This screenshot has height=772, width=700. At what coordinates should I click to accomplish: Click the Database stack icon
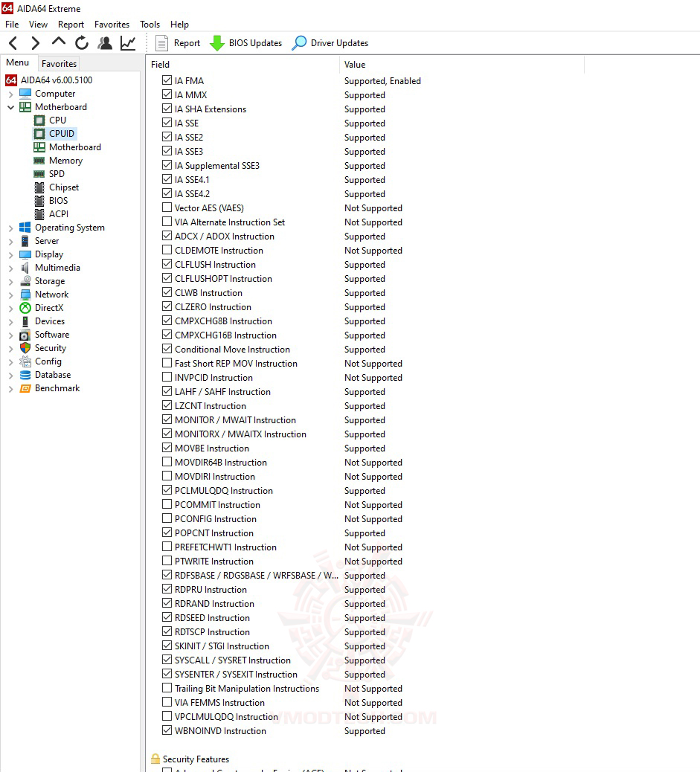(x=25, y=375)
